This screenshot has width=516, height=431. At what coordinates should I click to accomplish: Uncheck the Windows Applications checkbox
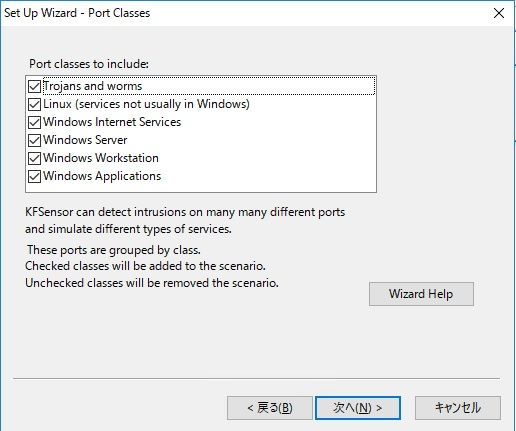coord(34,176)
